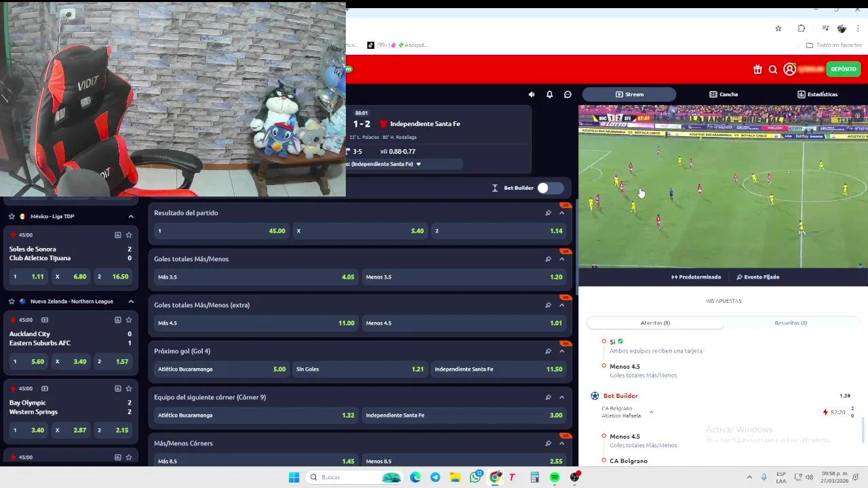
Task: Click the green DEPÓSITO button
Action: pos(844,69)
